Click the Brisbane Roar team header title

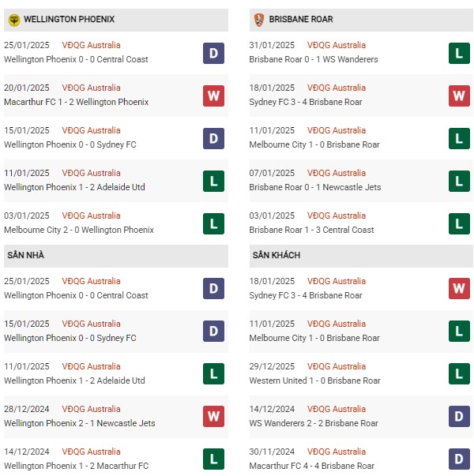click(x=301, y=19)
